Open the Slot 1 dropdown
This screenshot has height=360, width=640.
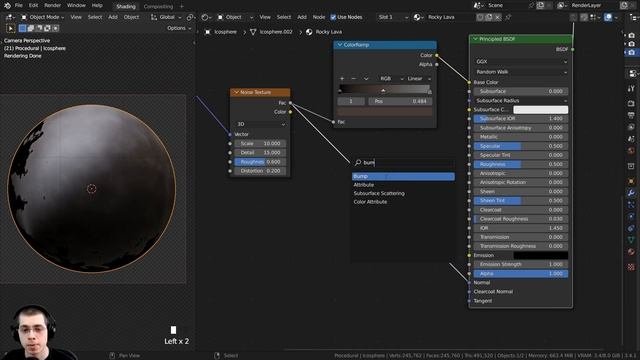click(393, 17)
